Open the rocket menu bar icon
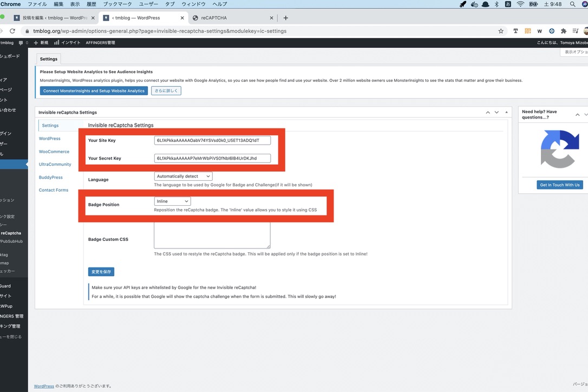The height and width of the screenshot is (392, 588). [x=463, y=4]
